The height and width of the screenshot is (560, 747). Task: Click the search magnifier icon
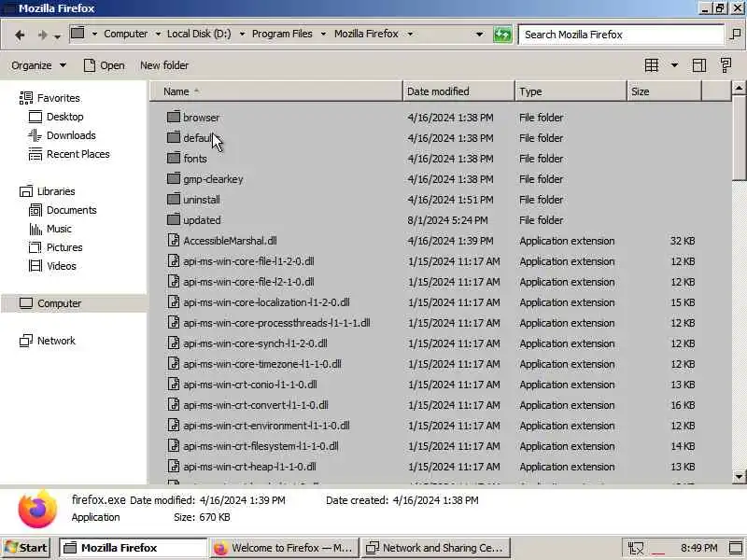point(735,35)
